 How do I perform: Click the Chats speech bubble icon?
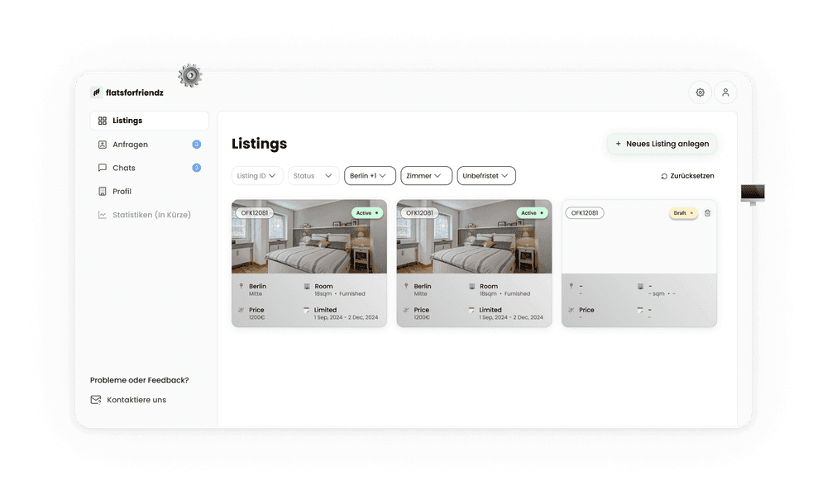103,168
